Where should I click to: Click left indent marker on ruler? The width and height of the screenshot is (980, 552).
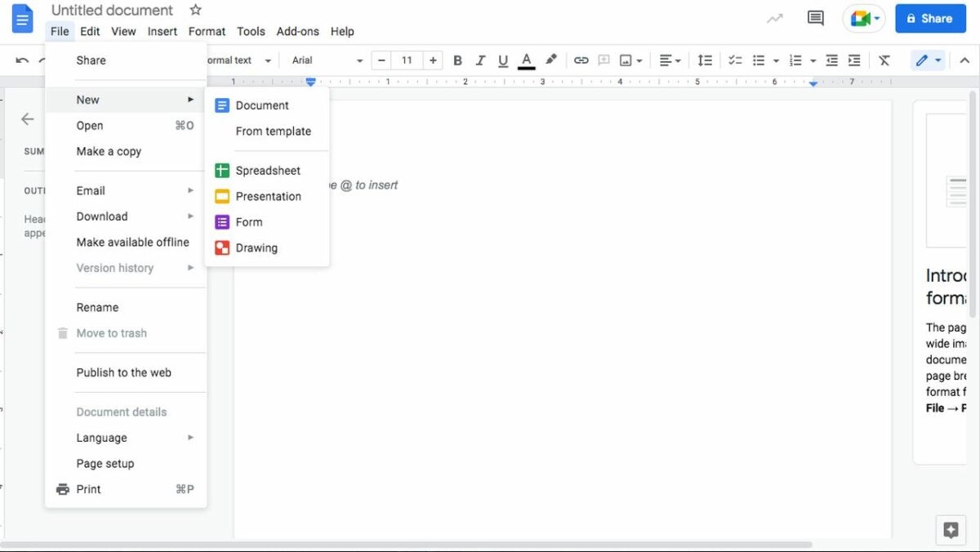(x=310, y=82)
